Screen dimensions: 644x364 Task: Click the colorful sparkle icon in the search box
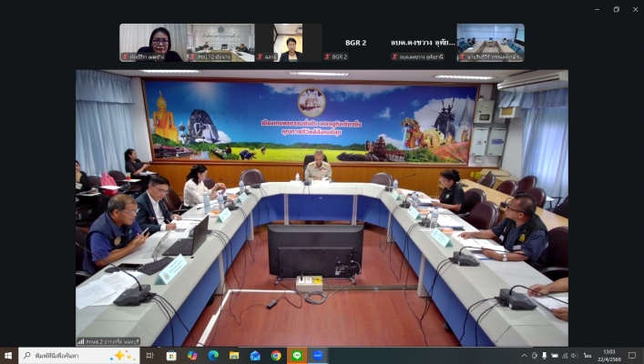click(x=122, y=356)
